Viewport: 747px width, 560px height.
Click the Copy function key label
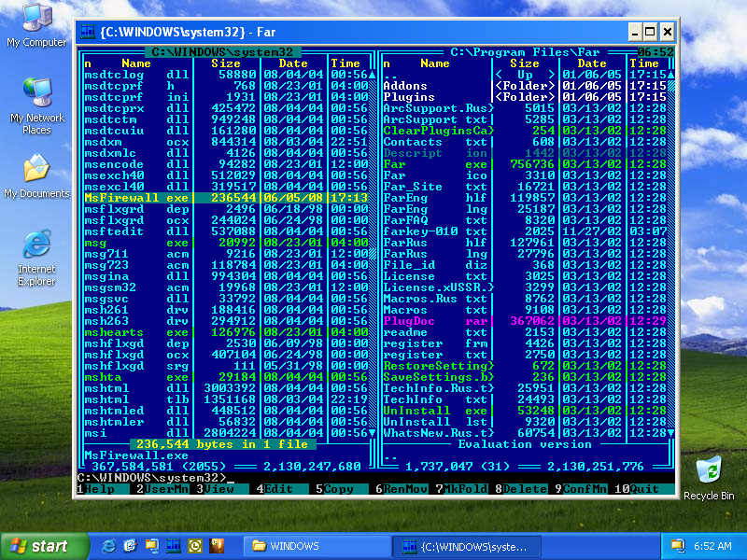(339, 489)
